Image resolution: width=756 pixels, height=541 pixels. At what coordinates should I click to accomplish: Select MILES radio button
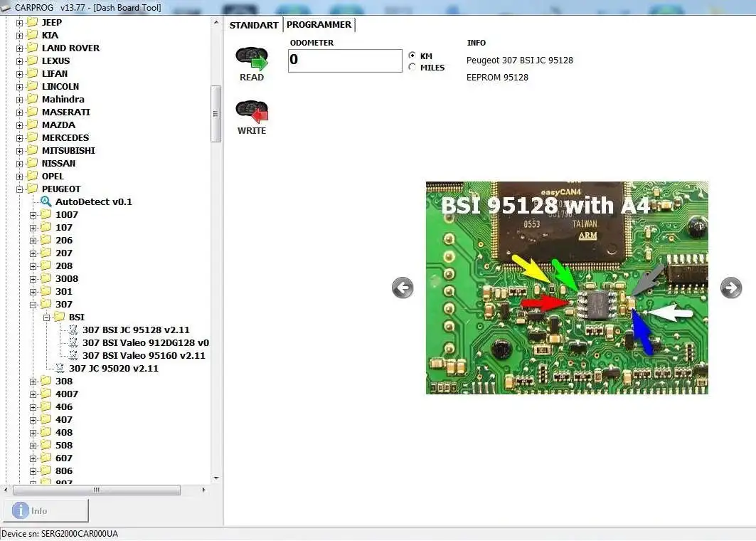point(412,67)
